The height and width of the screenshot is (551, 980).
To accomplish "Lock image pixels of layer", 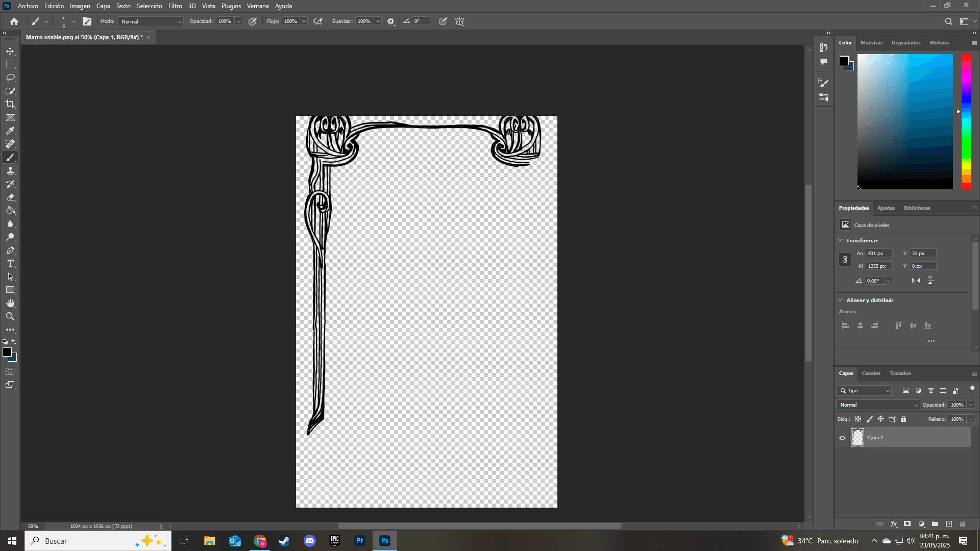I will point(870,419).
